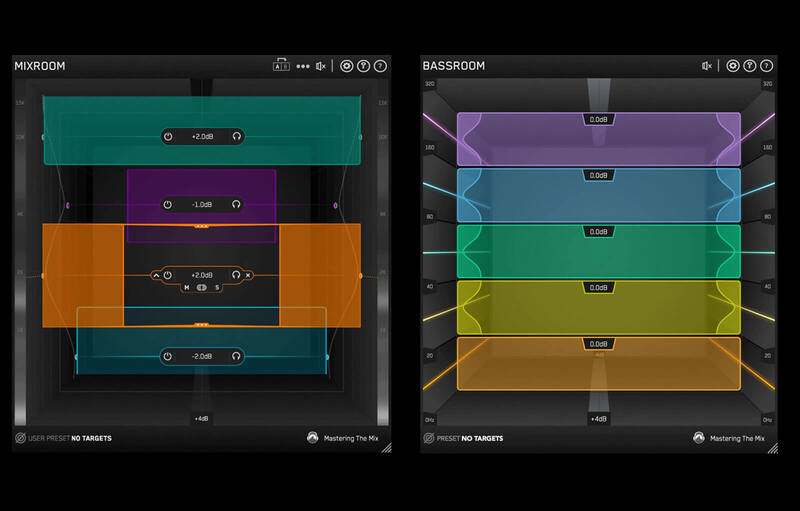Click the tips lightbulb icon in MIXROOM header

tap(363, 66)
